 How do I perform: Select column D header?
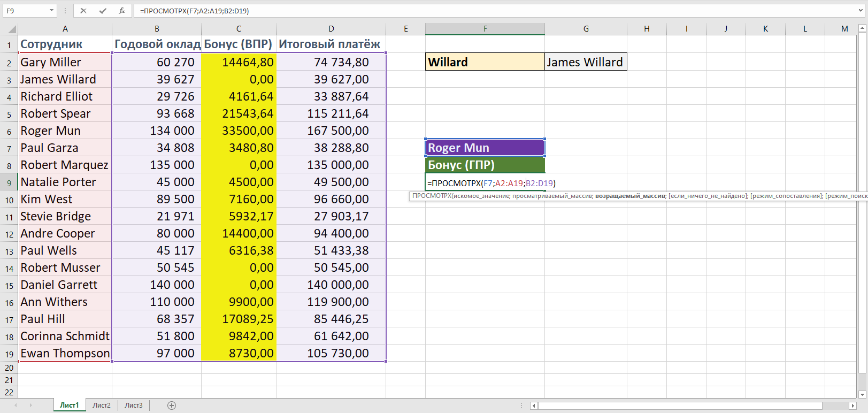(331, 29)
